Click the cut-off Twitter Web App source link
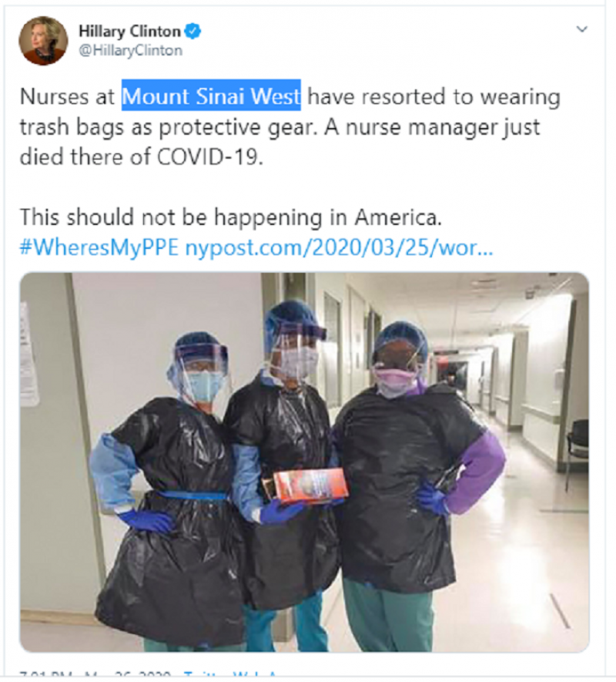Viewport: 616px width, 682px height. pyautogui.click(x=230, y=675)
